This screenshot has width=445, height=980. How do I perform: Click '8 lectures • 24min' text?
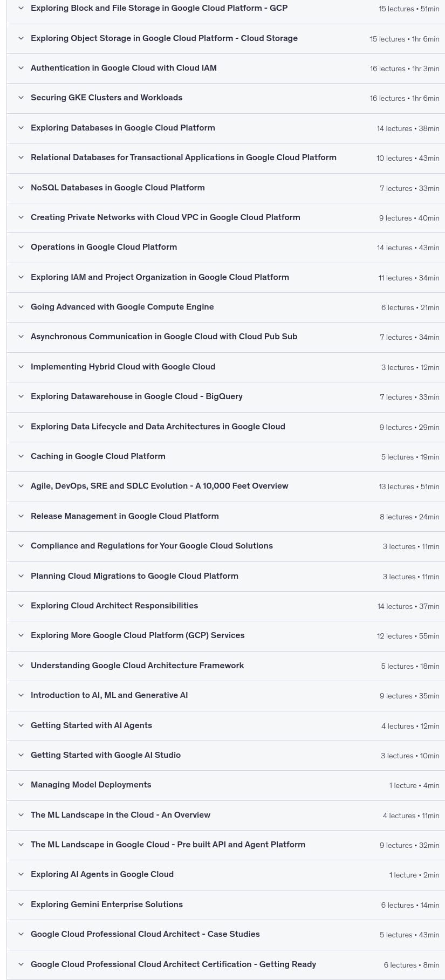click(409, 517)
